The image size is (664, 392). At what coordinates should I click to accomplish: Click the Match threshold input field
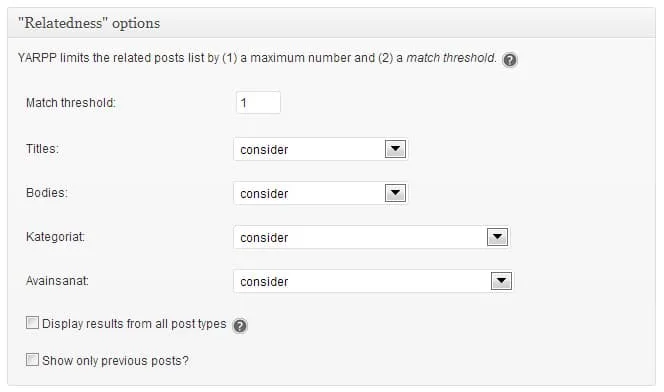pos(258,102)
